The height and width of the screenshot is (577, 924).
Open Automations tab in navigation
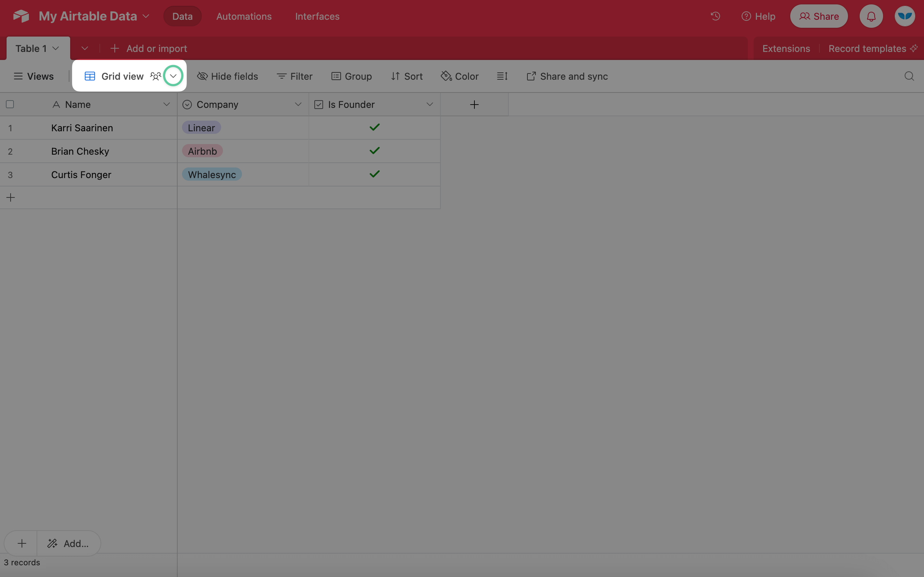pyautogui.click(x=243, y=16)
